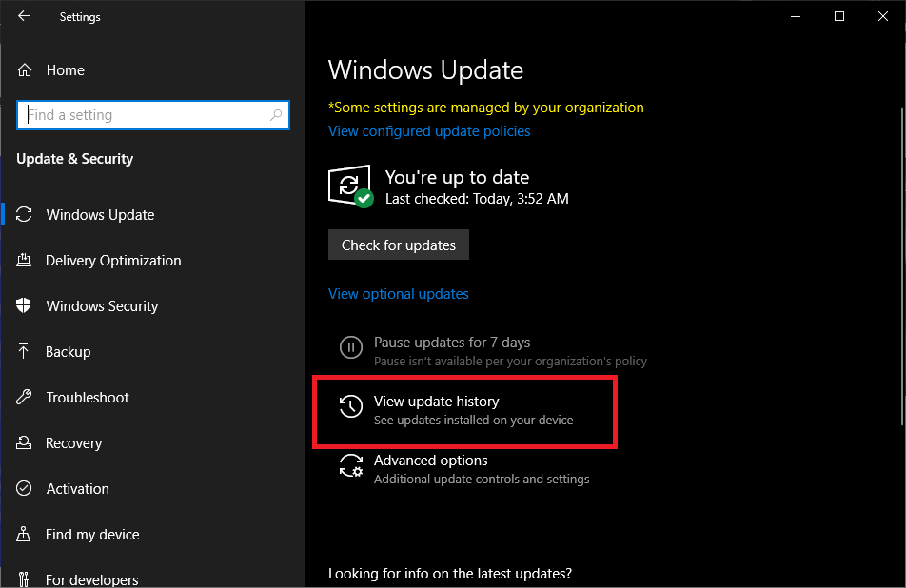Open the Recovery settings page

pyautogui.click(x=74, y=443)
